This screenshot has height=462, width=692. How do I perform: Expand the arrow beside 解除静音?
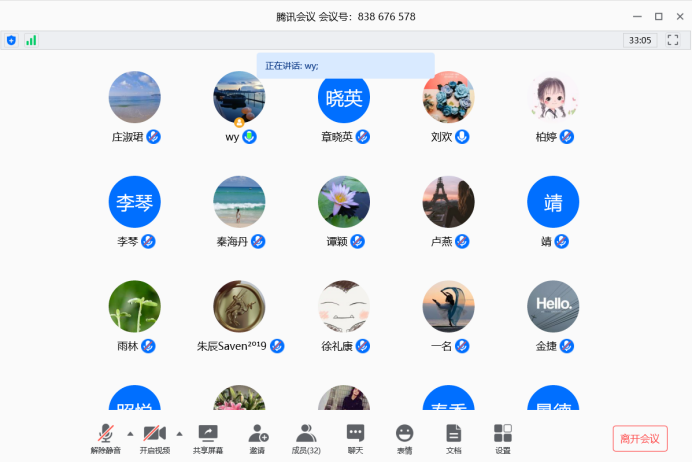click(x=130, y=433)
